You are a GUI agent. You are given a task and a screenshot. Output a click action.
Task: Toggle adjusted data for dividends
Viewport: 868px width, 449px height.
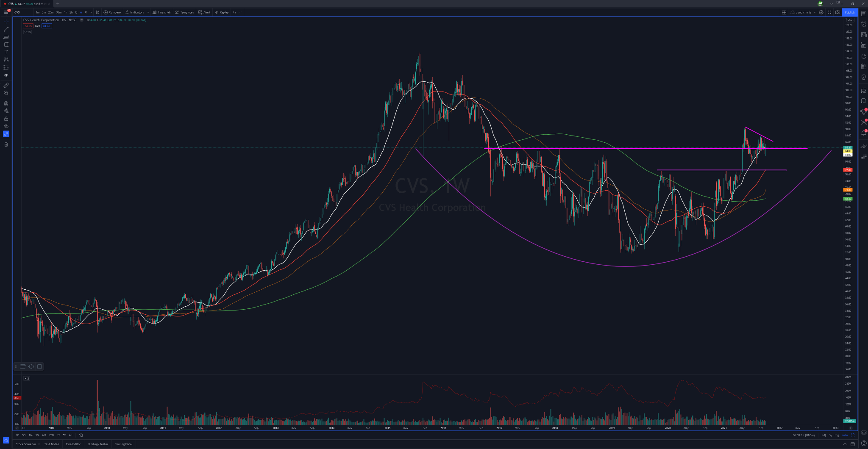pyautogui.click(x=823, y=435)
